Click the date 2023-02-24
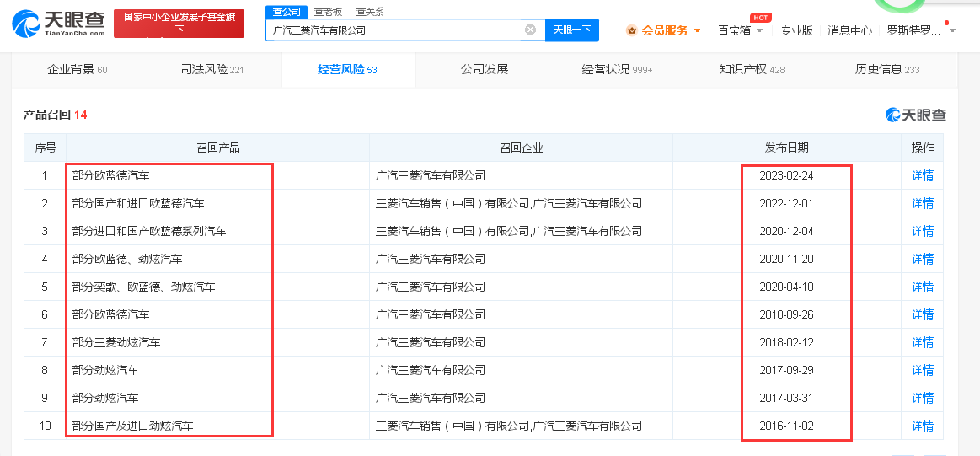The image size is (980, 456). point(786,176)
